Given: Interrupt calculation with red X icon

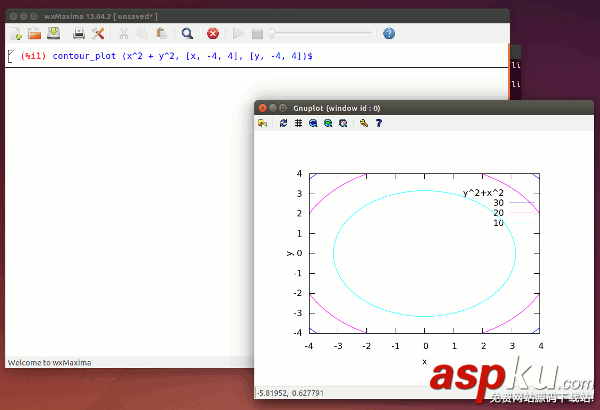Looking at the screenshot, I should (x=213, y=34).
